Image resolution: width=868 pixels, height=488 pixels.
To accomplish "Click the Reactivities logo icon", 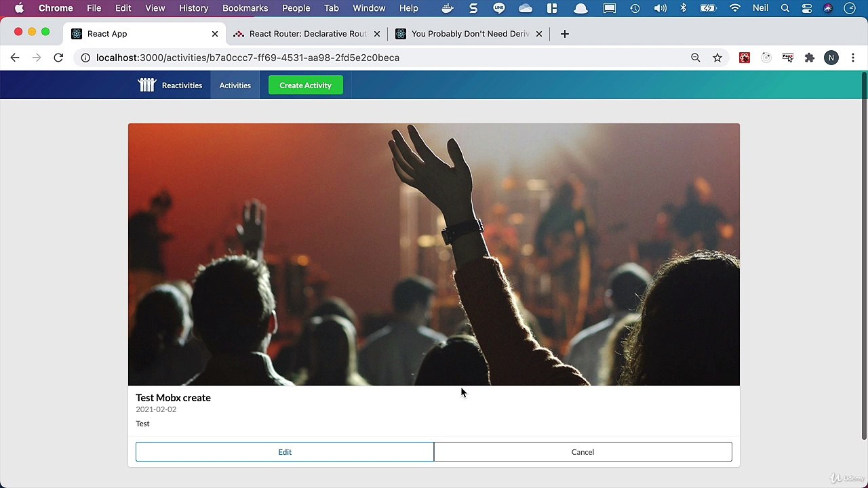I will [147, 85].
